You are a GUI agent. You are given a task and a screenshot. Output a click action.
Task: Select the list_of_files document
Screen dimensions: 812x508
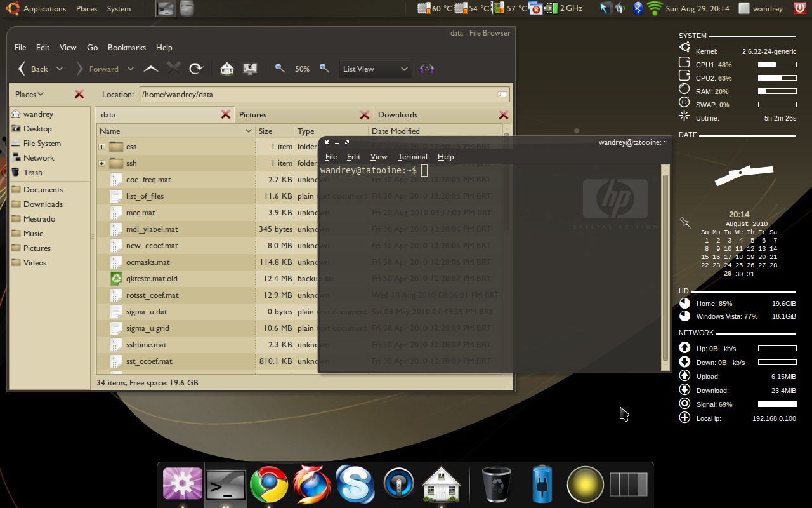click(x=145, y=196)
